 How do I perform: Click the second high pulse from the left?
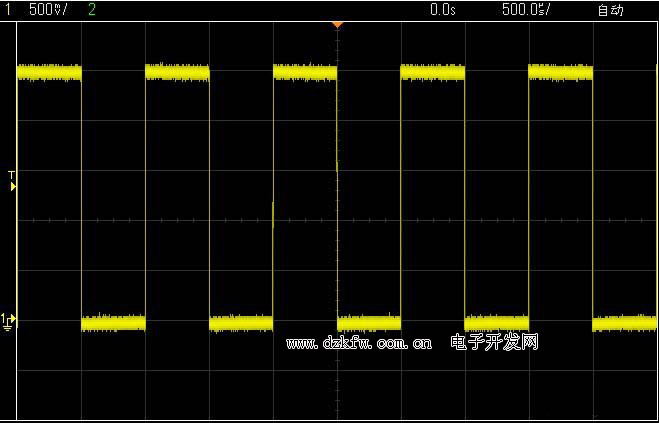coord(177,72)
